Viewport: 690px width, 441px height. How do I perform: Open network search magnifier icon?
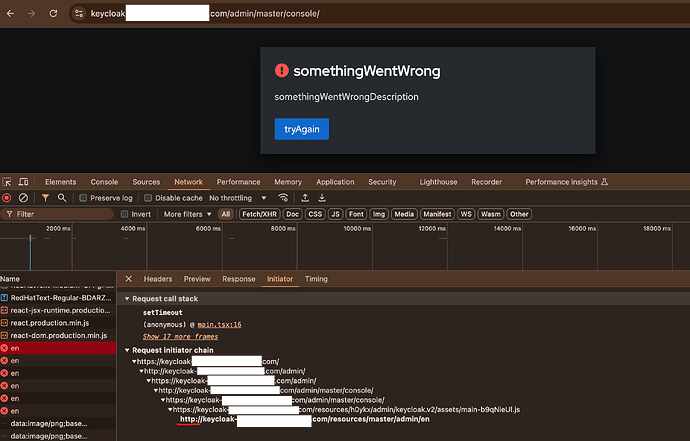[62, 198]
